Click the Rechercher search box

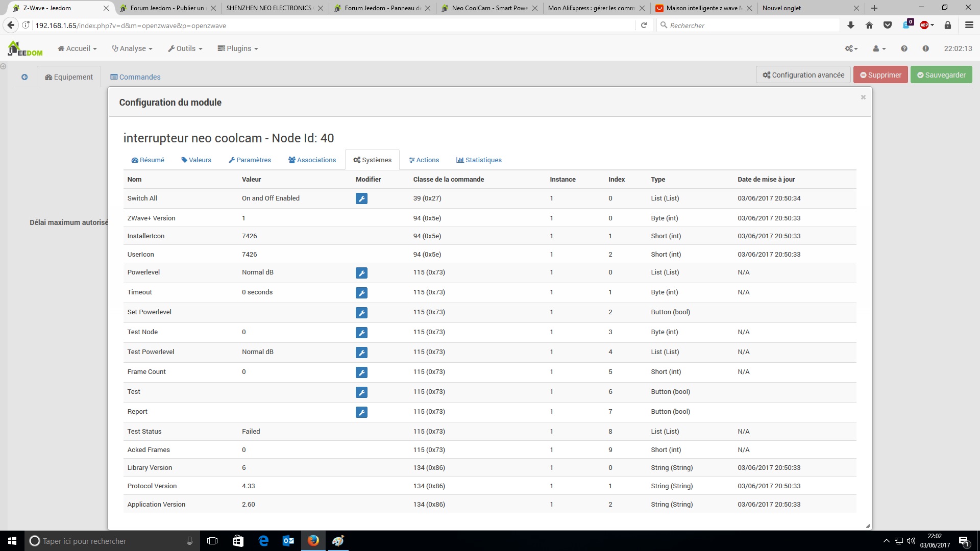[x=748, y=25]
